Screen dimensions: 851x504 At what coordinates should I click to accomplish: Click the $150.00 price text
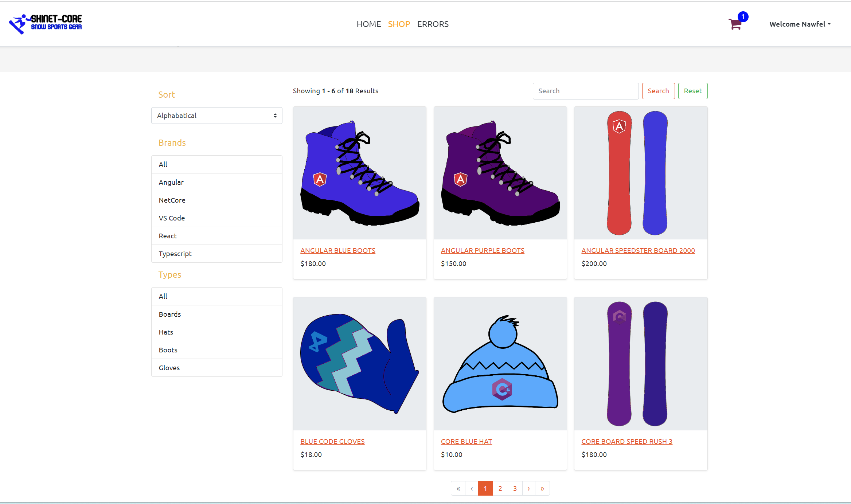453,263
